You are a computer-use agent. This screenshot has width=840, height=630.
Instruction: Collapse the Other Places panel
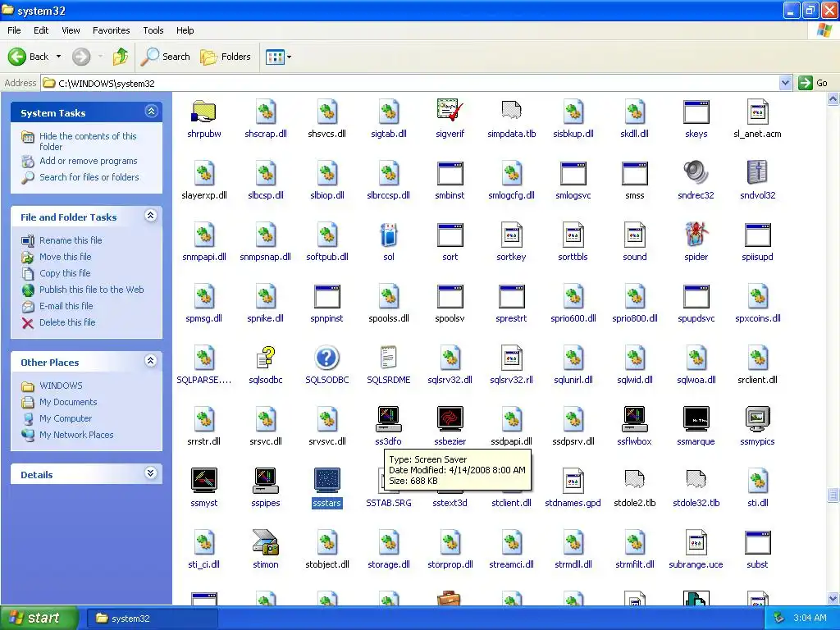(151, 361)
